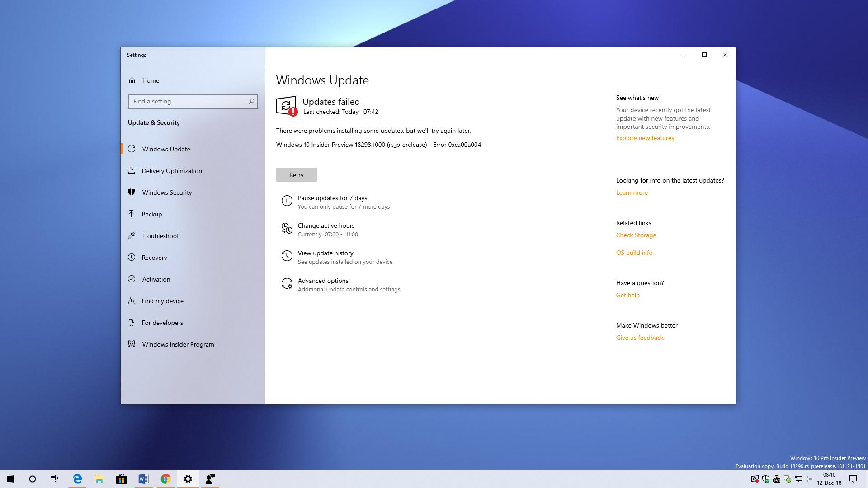The height and width of the screenshot is (488, 868).
Task: Open Windows Security settings page
Action: pos(193,192)
